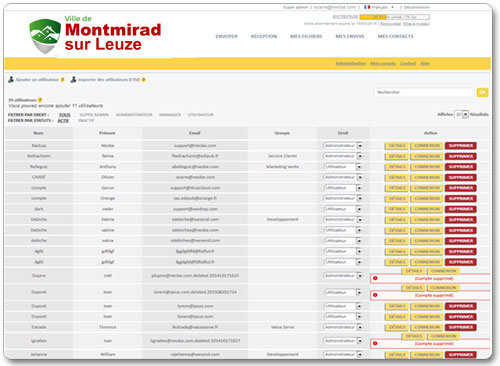Open the Mes Fichiers menu
The width and height of the screenshot is (500, 366).
[x=306, y=36]
